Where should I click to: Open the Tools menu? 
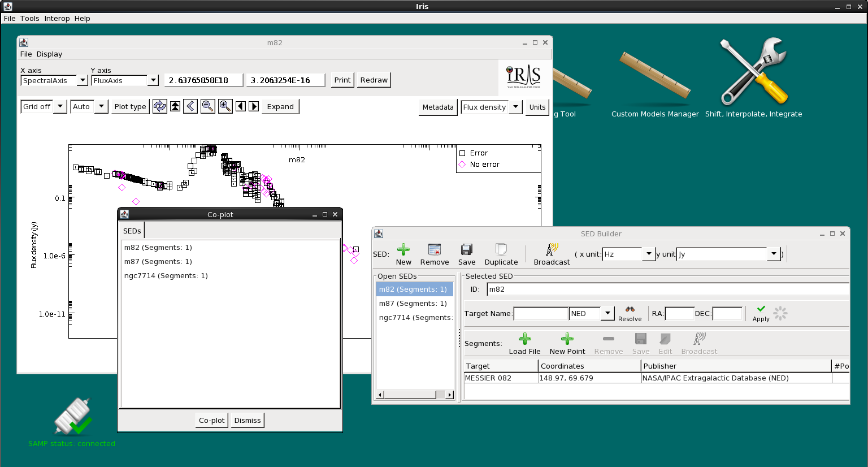tap(30, 18)
